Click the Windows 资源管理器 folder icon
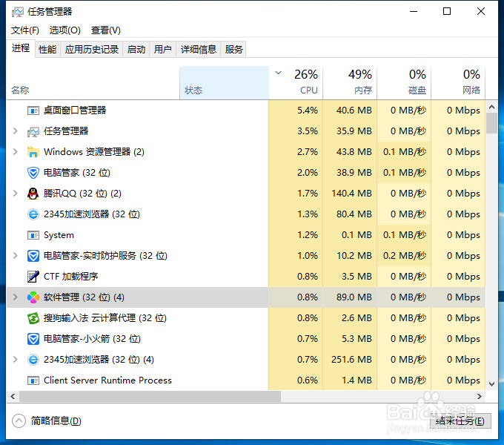Viewport: 504px width, 445px height. click(x=33, y=152)
